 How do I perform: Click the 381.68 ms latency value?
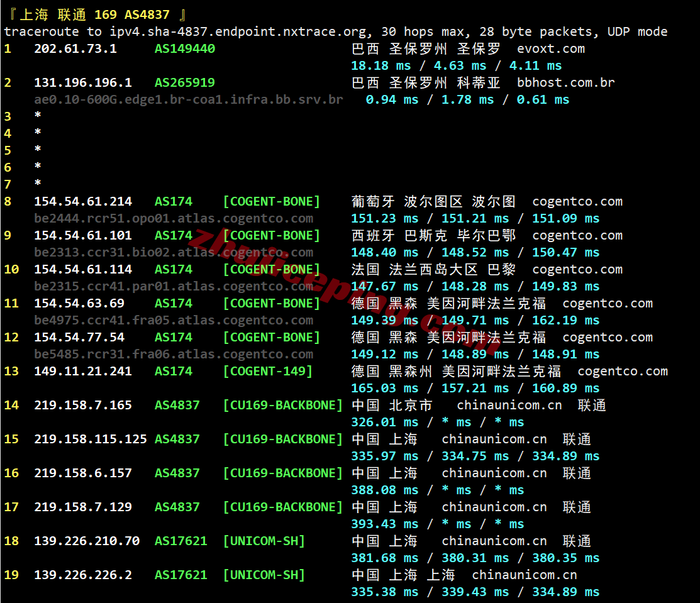click(x=385, y=558)
